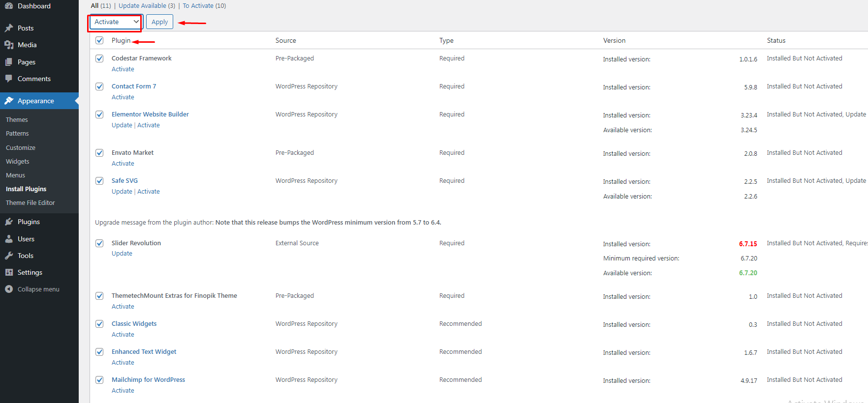868x403 pixels.
Task: Open the Posts pushpin icon
Action: (9, 28)
